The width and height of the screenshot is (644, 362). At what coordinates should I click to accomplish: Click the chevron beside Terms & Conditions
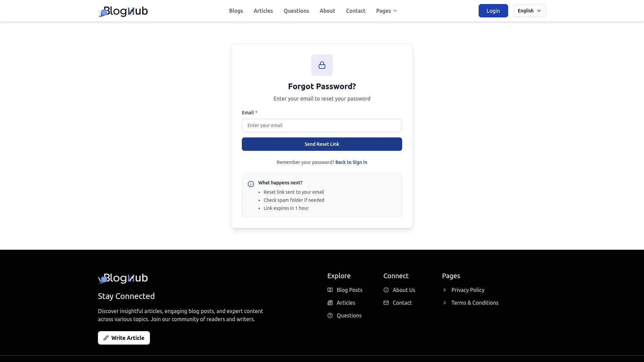(445, 303)
